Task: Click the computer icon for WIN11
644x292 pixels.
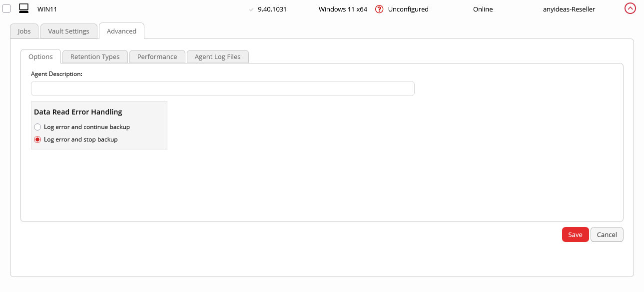Action: point(23,8)
